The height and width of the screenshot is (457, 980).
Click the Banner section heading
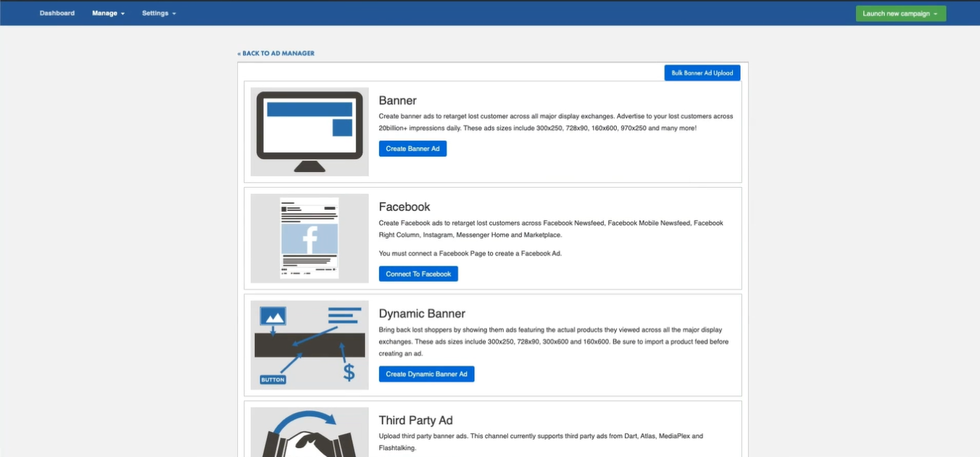[x=397, y=101]
